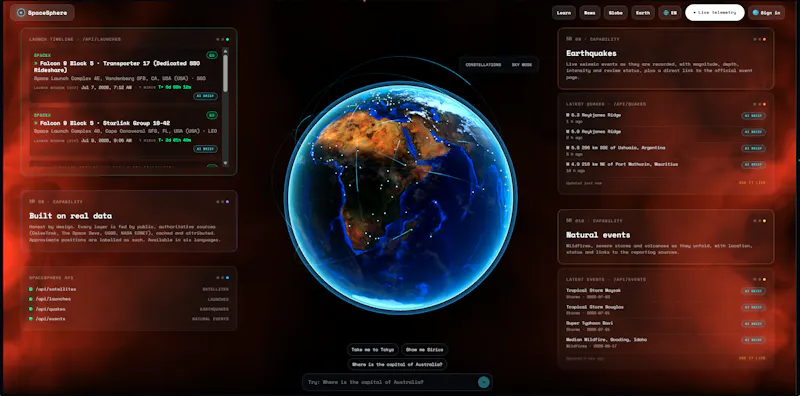Screen dimensions: 800x396
Task: Click the orange status dot on Earthquakes card
Action: pos(764,39)
